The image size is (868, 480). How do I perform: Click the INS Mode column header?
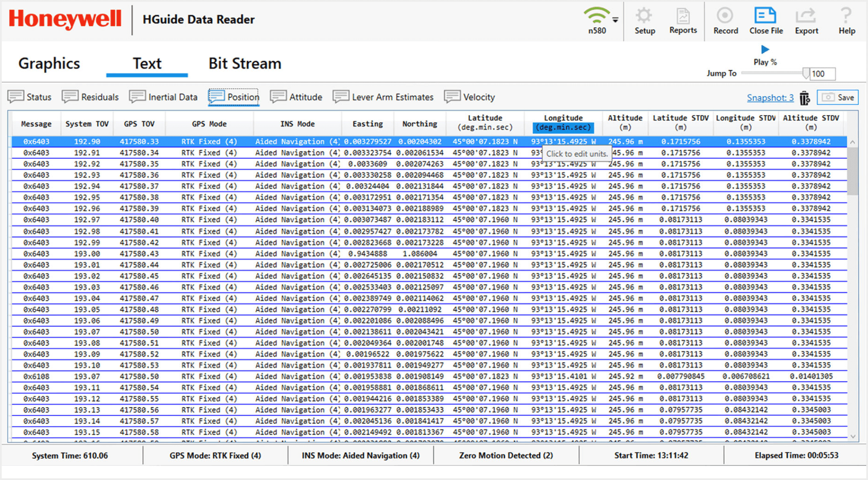tap(297, 124)
